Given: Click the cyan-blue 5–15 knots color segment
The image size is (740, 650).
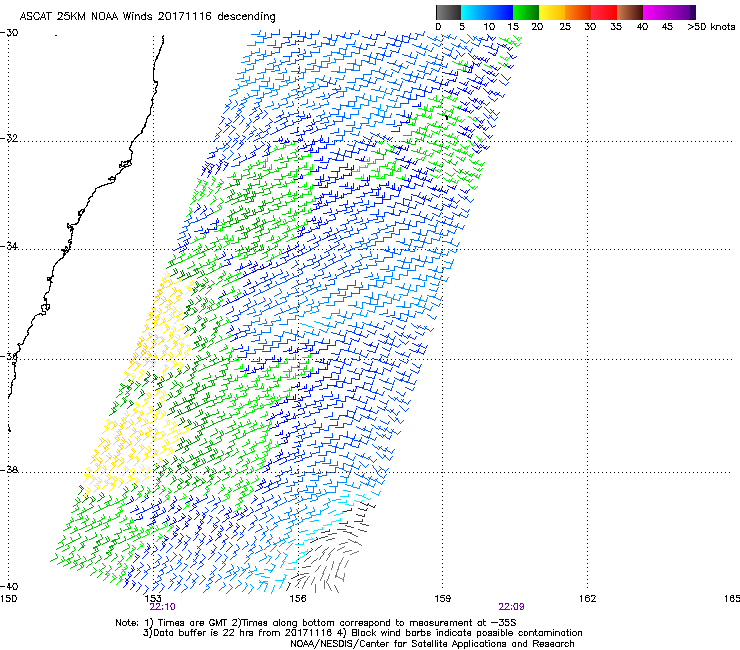Looking at the screenshot, I should tap(487, 12).
